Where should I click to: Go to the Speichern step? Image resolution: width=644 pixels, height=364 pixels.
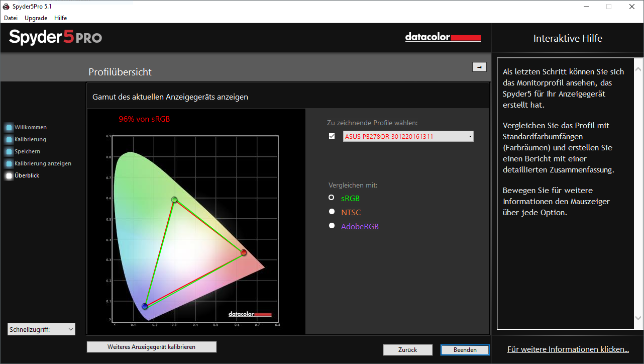click(23, 151)
